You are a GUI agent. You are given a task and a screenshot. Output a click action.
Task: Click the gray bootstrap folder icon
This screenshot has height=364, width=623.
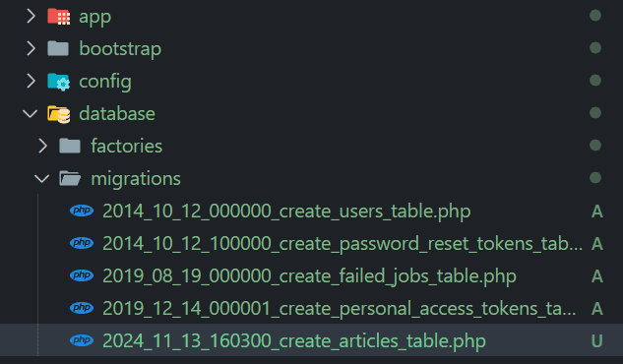pos(58,48)
